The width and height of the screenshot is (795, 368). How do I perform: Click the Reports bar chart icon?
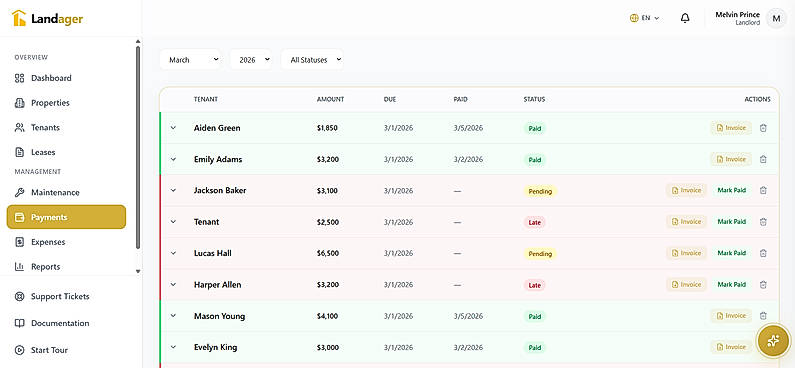(20, 267)
